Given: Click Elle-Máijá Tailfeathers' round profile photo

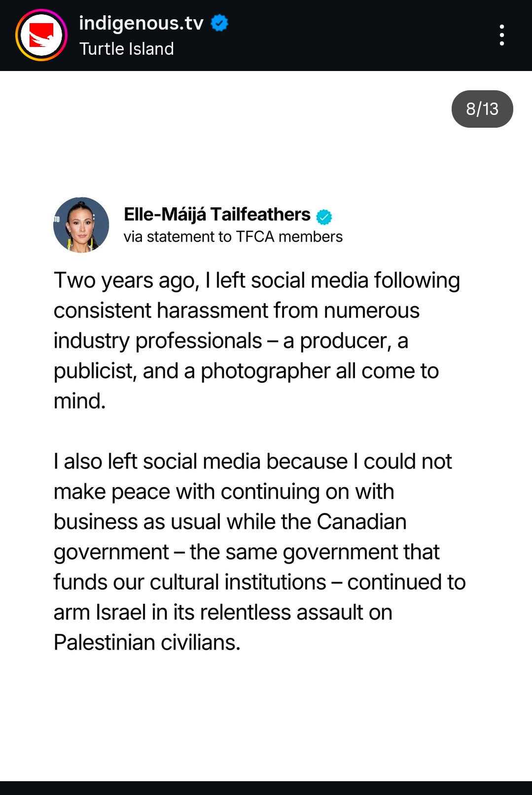Looking at the screenshot, I should pos(81,225).
